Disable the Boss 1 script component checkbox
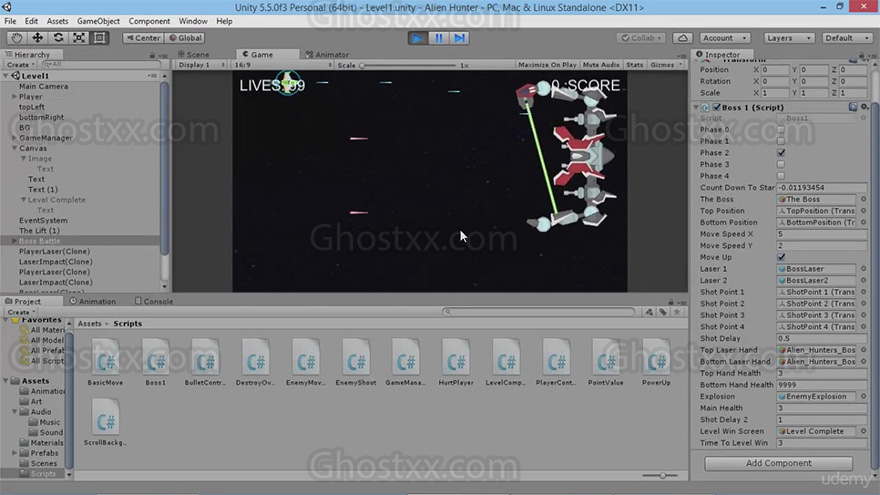This screenshot has width=880, height=495. (x=717, y=107)
